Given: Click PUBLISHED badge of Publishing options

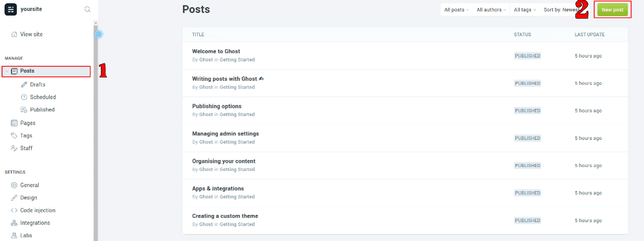Looking at the screenshot, I should pyautogui.click(x=528, y=111).
